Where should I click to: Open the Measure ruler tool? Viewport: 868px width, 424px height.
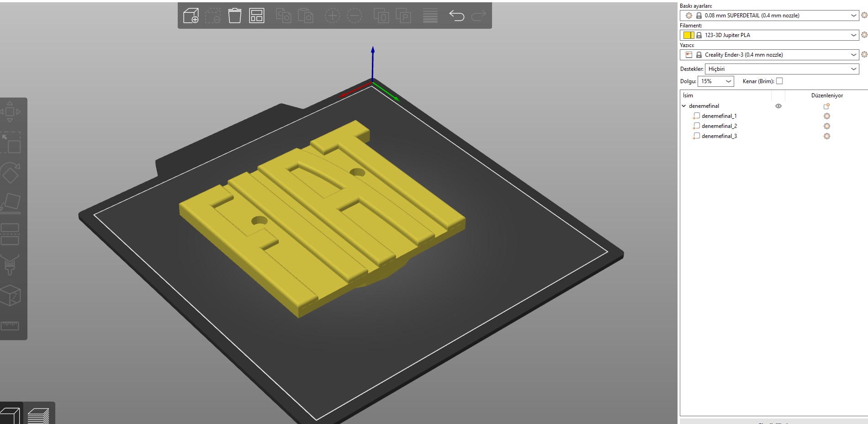(x=10, y=325)
